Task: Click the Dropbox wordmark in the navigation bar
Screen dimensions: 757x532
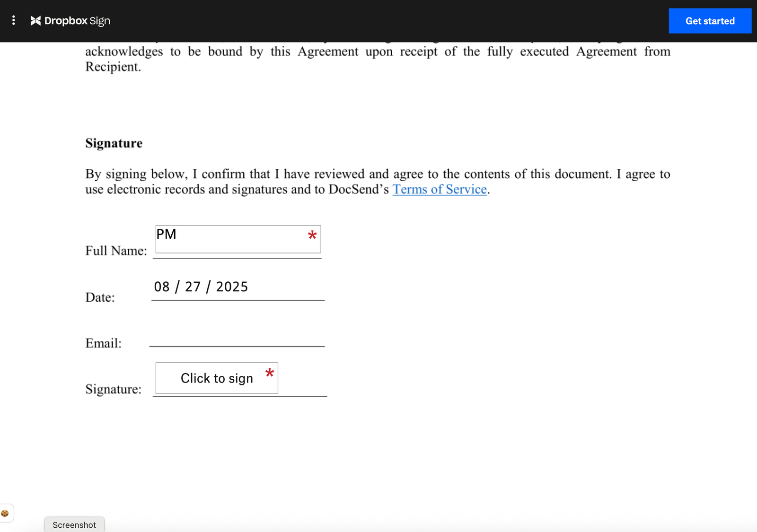Action: coord(66,21)
